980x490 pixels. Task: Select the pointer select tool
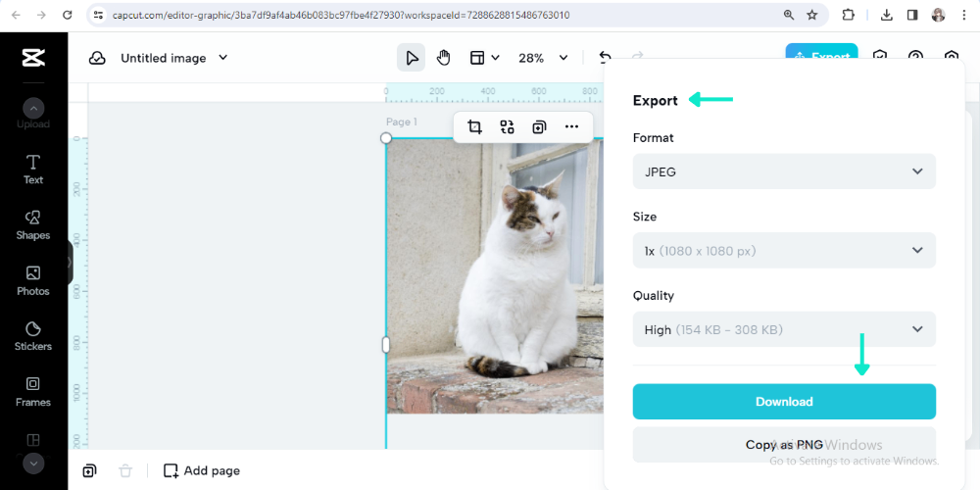[x=412, y=58]
